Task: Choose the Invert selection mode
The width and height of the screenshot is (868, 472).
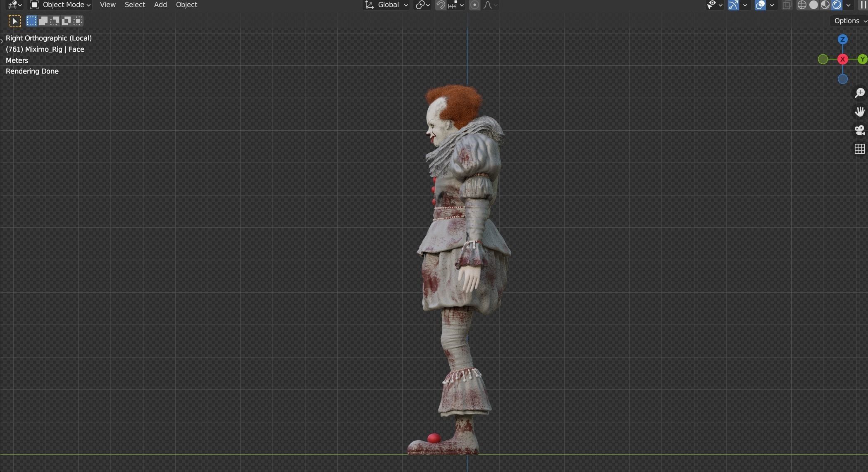Action: pyautogui.click(x=66, y=21)
